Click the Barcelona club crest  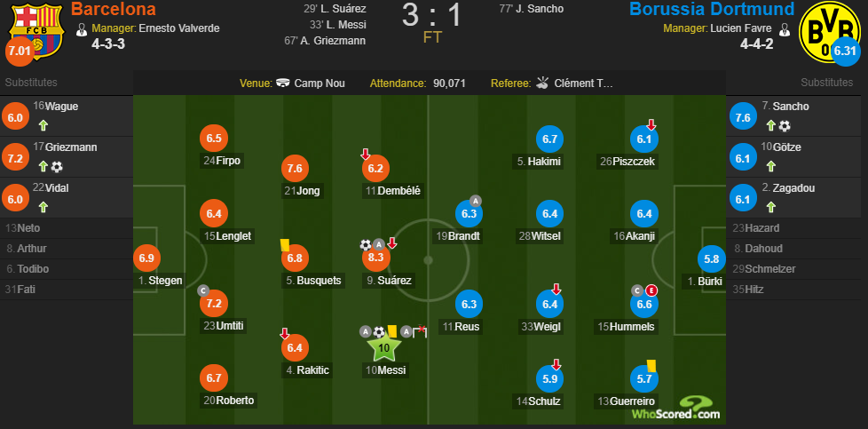pyautogui.click(x=37, y=31)
